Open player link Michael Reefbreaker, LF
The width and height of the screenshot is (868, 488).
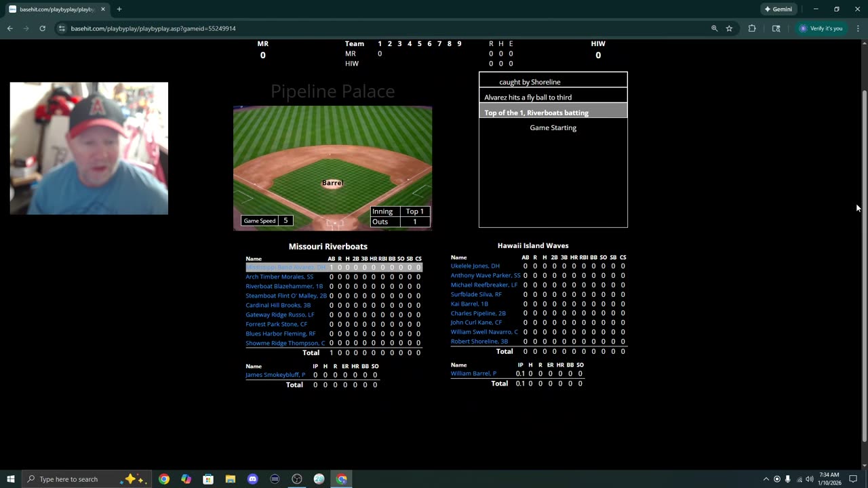tap(484, 285)
